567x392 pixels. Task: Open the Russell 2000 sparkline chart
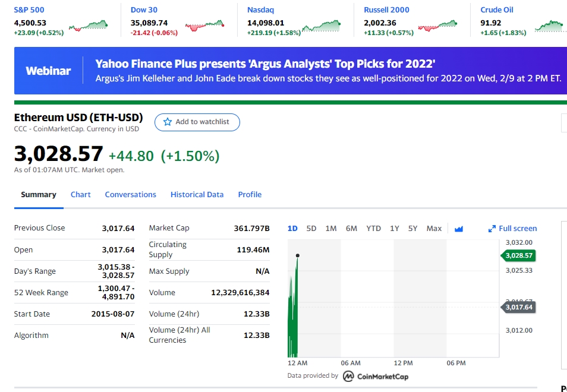click(x=437, y=26)
